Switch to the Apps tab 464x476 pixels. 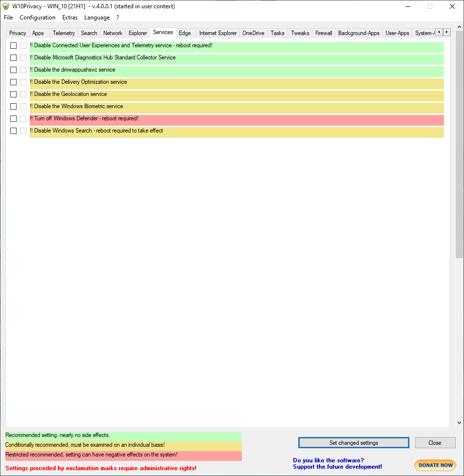[38, 33]
